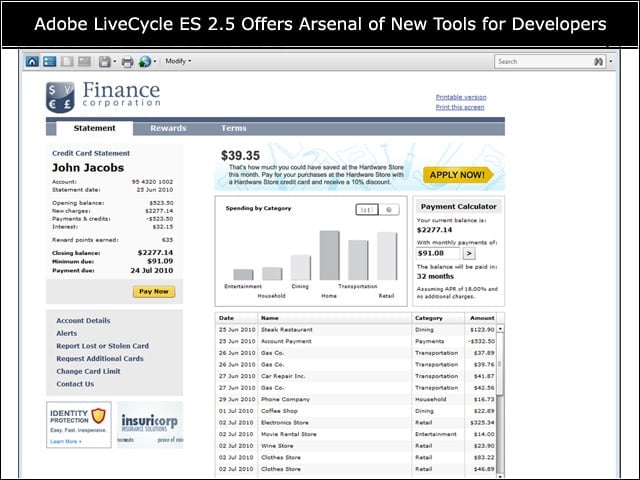The width and height of the screenshot is (640, 480).
Task: Click Request Additional Cards link
Action: pyautogui.click(x=100, y=359)
